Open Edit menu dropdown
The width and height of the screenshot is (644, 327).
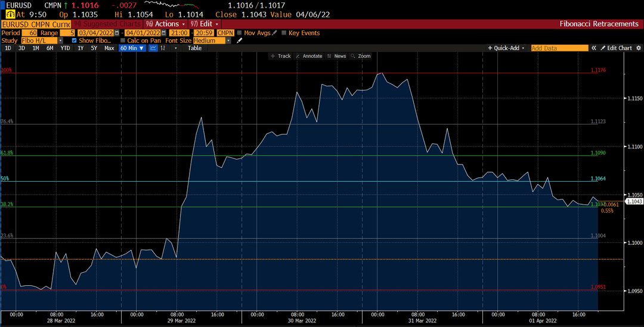[x=205, y=24]
